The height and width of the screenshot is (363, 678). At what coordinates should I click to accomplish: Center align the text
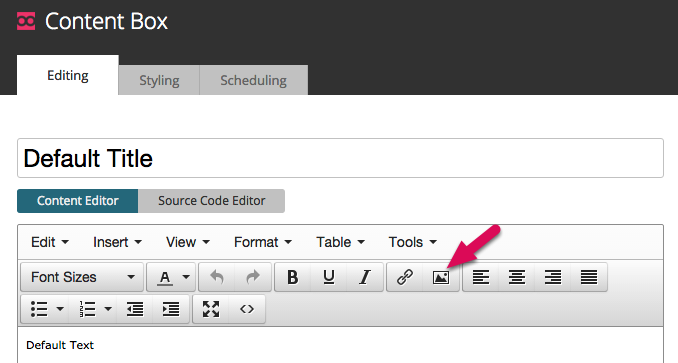[x=517, y=277]
